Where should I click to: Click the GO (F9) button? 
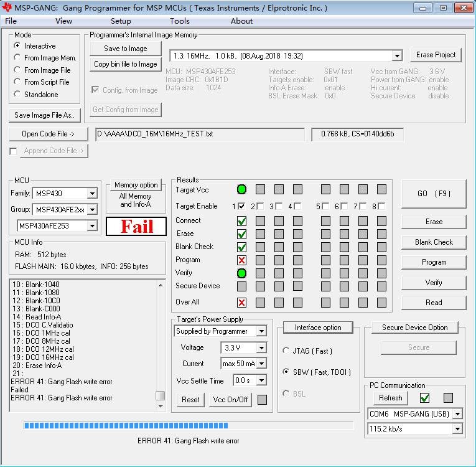tap(434, 194)
